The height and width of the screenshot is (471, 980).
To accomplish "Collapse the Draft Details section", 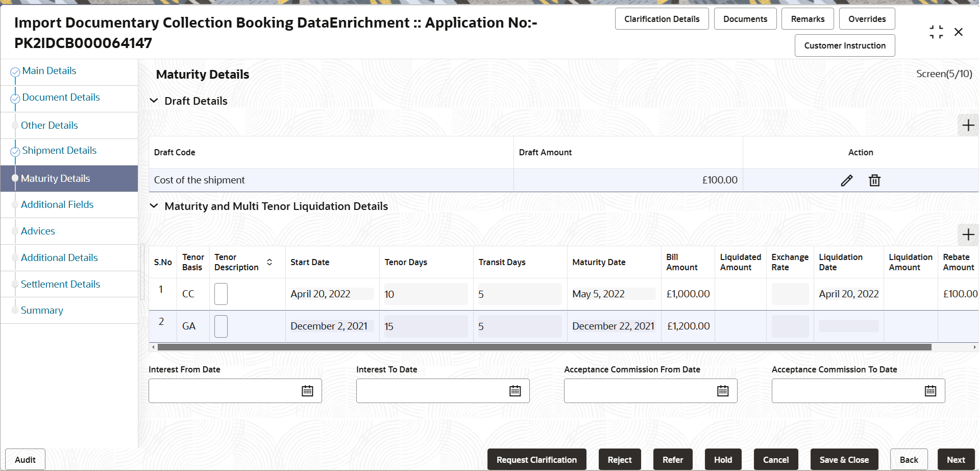I will 154,101.
